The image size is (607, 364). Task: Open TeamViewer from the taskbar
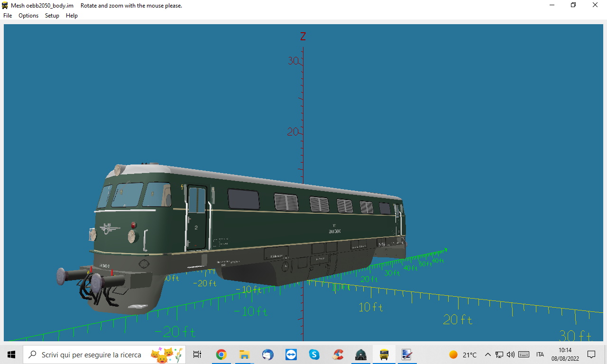click(291, 355)
